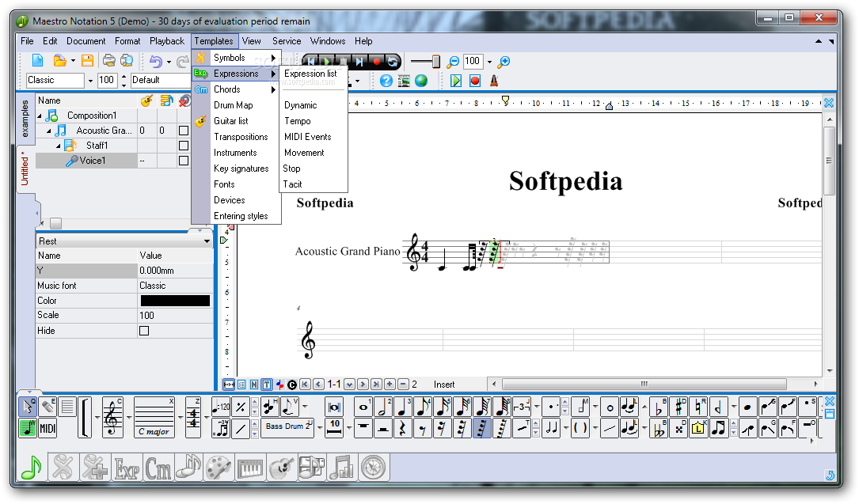Click the green play triangle beside the metronome
The width and height of the screenshot is (859, 504).
[x=456, y=81]
